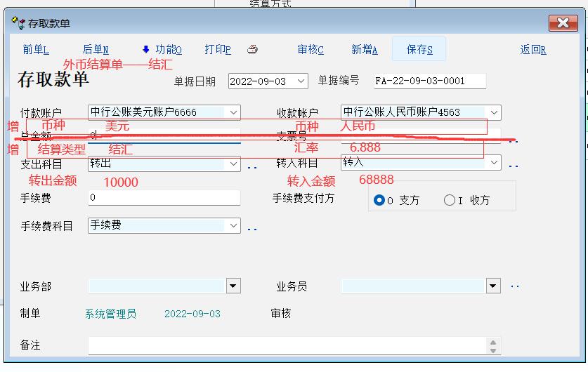Select the 支方 radio option
The image size is (588, 372).
coord(379,200)
